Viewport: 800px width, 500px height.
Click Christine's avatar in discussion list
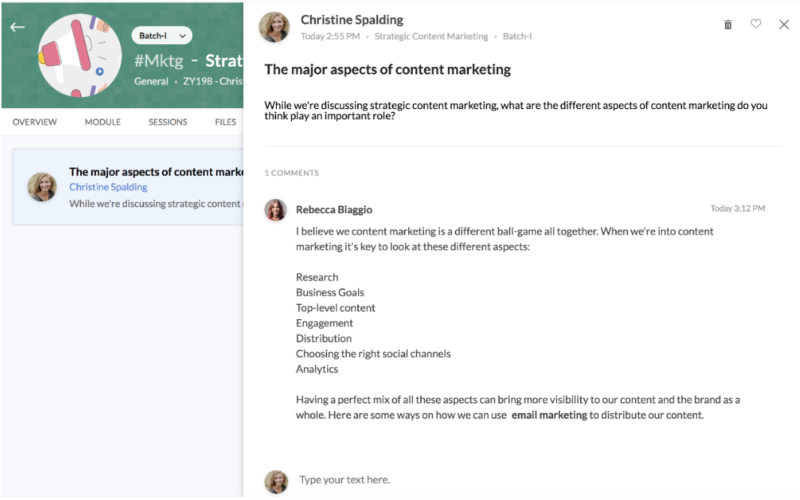(42, 187)
